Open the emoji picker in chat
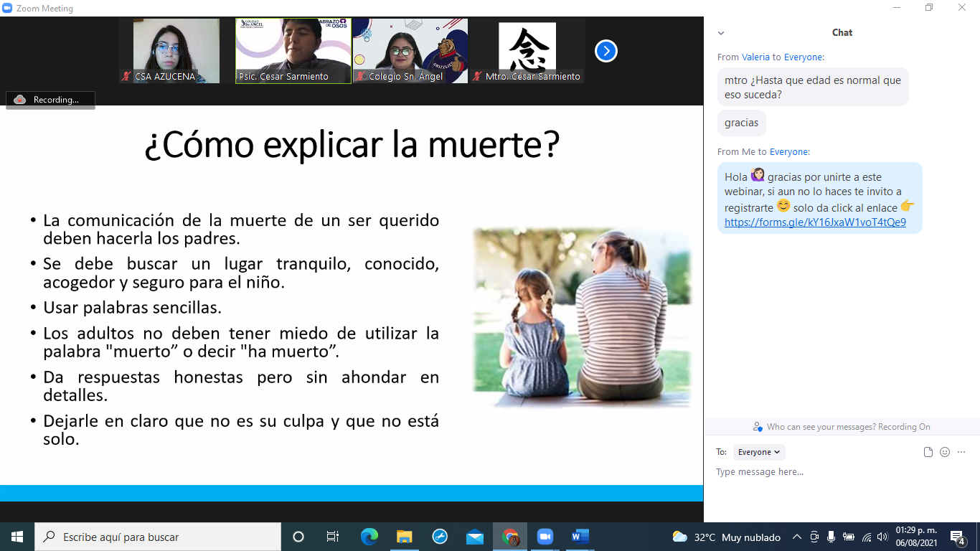This screenshot has width=980, height=551. tap(945, 452)
